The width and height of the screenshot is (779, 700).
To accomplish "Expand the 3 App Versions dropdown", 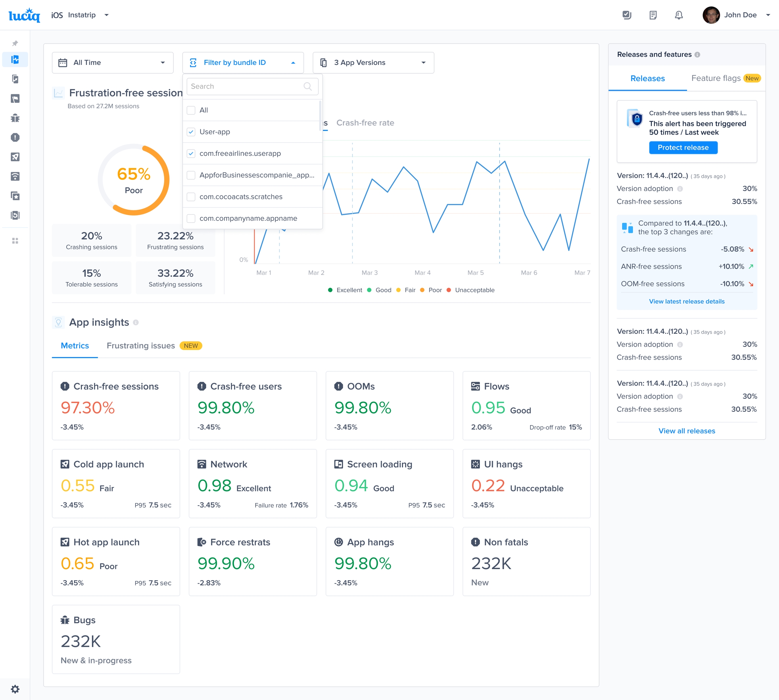I will tap(373, 63).
